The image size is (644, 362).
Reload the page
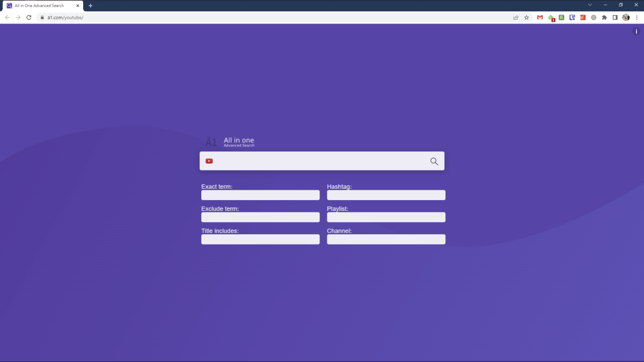tap(29, 17)
